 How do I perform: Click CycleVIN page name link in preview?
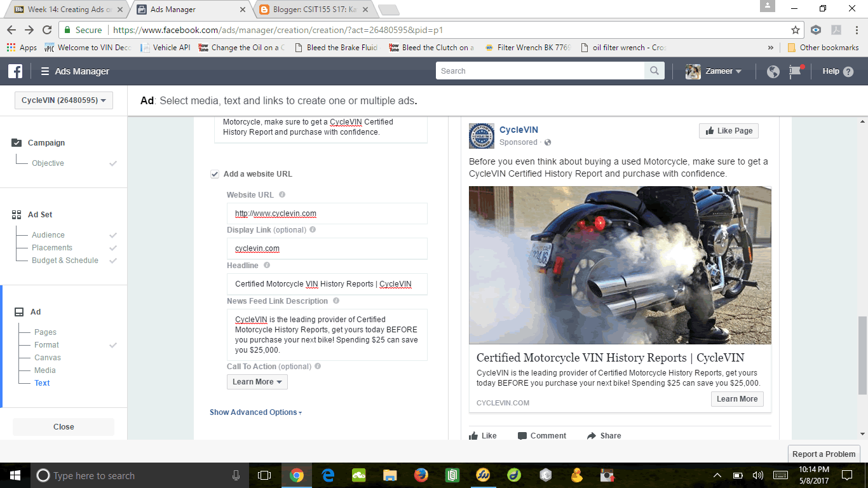[x=519, y=130]
